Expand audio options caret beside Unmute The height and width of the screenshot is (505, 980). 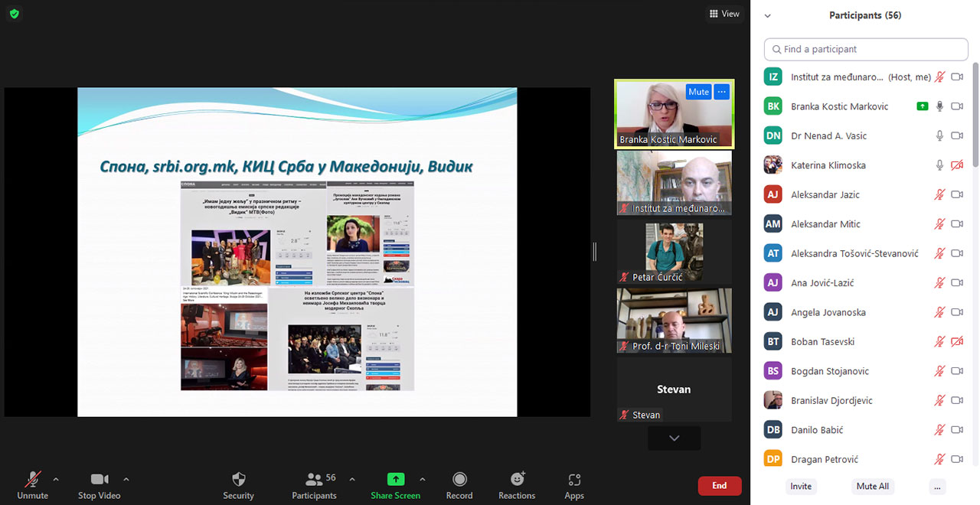[x=56, y=480]
